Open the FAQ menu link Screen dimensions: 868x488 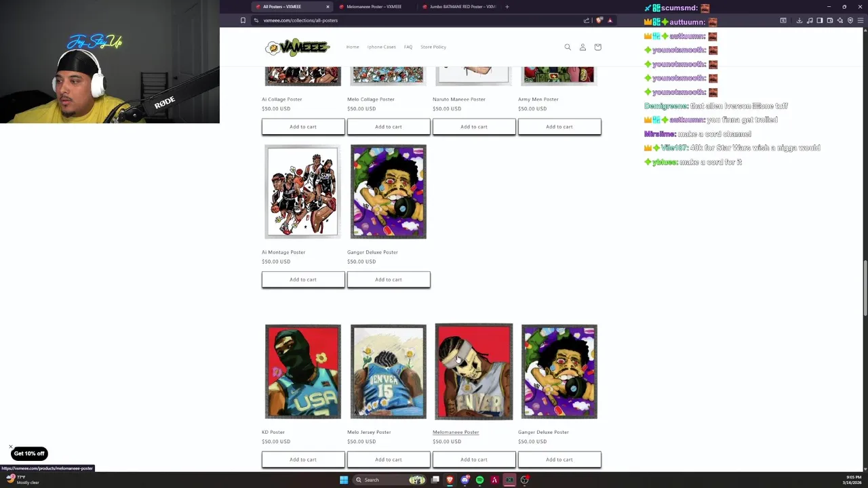408,47
